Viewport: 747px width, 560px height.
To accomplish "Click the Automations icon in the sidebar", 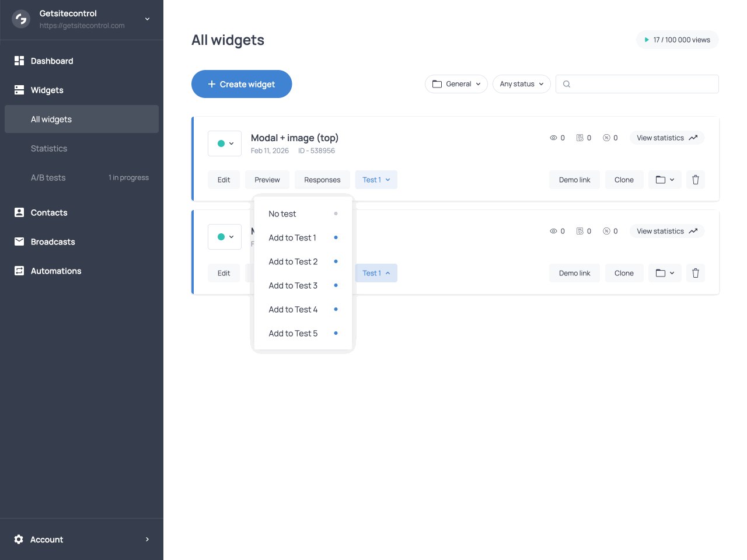I will pyautogui.click(x=19, y=271).
